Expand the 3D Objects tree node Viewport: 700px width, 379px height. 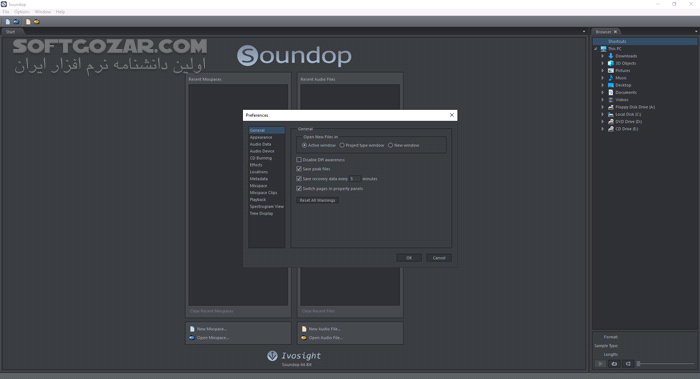click(603, 63)
